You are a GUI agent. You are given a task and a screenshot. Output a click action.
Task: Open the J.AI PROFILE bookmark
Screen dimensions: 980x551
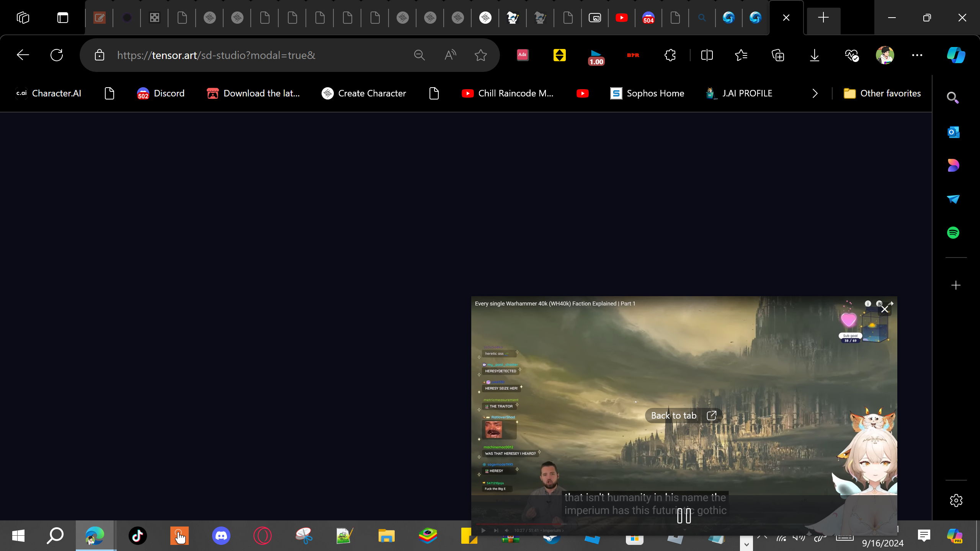[x=739, y=93]
